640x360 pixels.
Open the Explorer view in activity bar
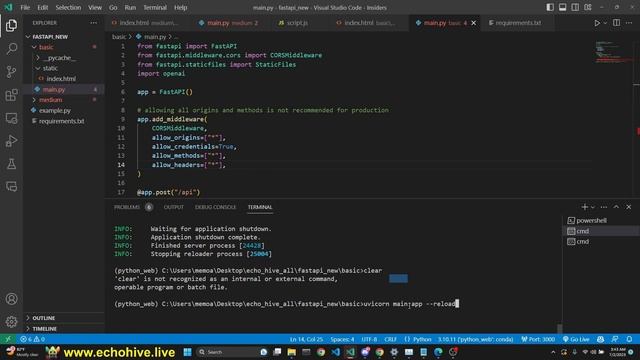coord(11,26)
